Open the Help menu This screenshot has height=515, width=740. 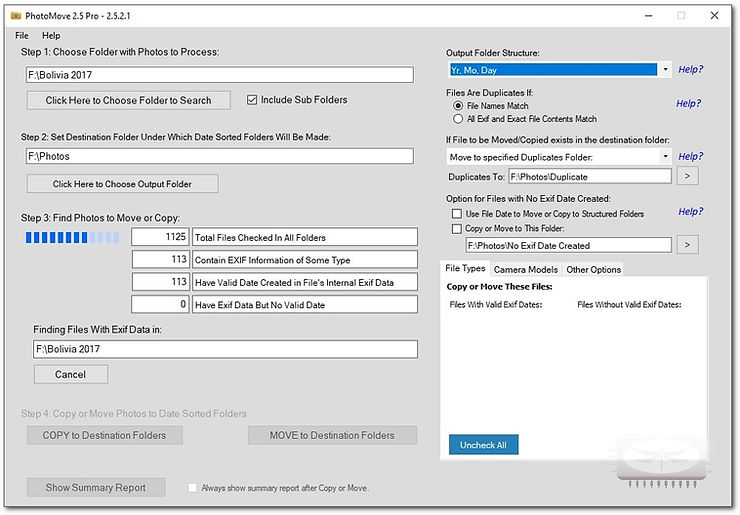click(x=51, y=35)
